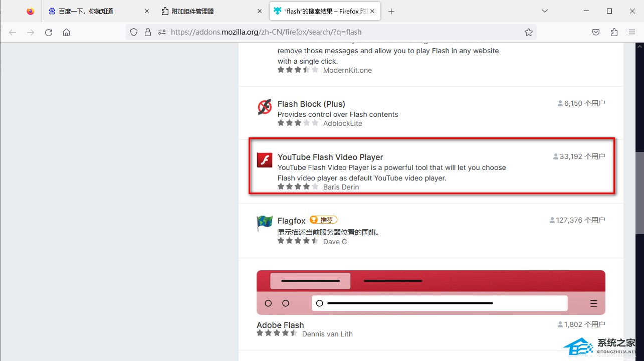This screenshot has width=644, height=361.
Task: Click the ModernKit.one add-on star rating
Action: click(x=298, y=70)
